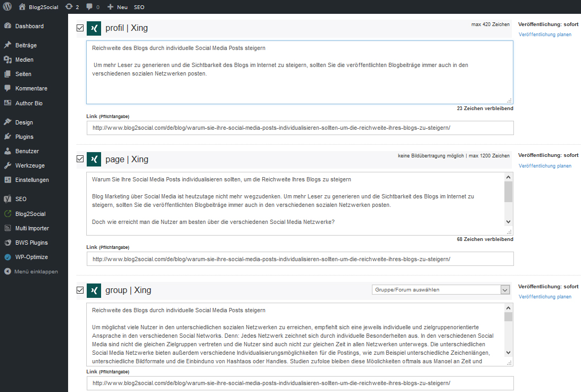
Task: Uncheck the group | Xing checkbox
Action: coord(80,290)
